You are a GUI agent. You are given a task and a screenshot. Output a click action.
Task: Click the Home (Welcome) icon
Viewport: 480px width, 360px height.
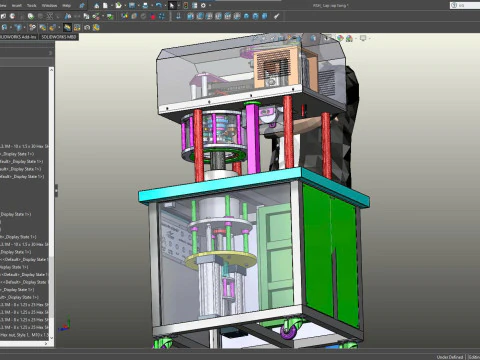click(97, 6)
